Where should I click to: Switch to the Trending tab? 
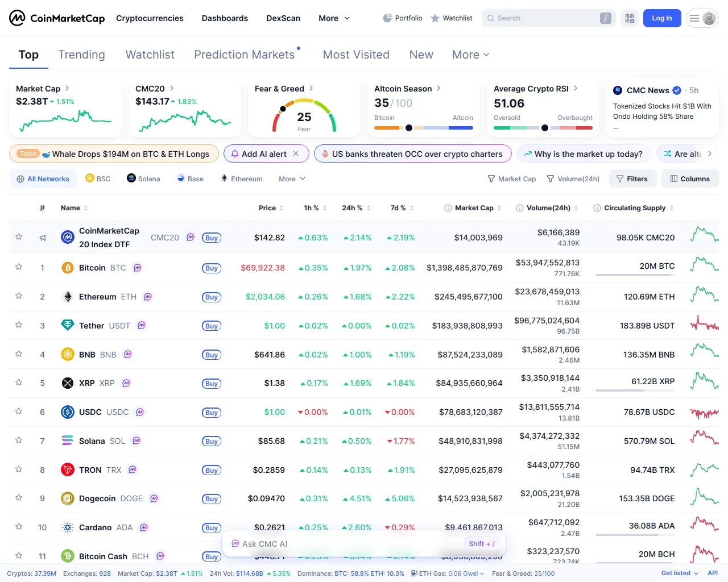tap(81, 55)
